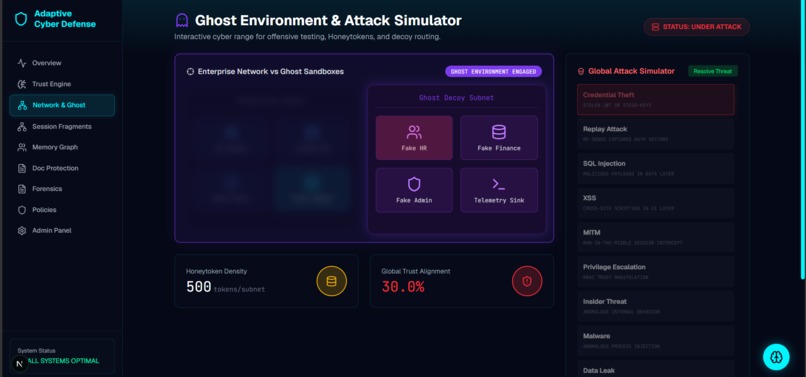Screen dimensions: 806x377
Task: Open Doc Protection section
Action: tap(62, 168)
